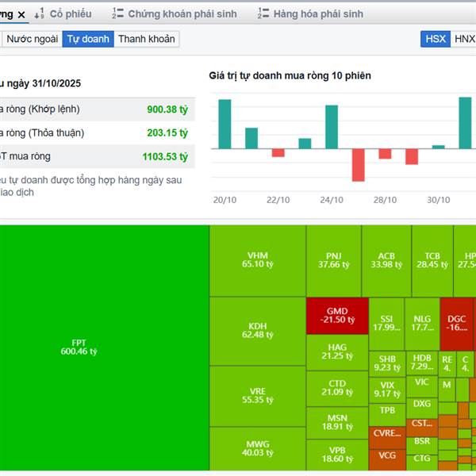Image resolution: width=476 pixels, height=476 pixels.
Task: Select the VHM 65.10 tỷ tile
Action: (258, 261)
